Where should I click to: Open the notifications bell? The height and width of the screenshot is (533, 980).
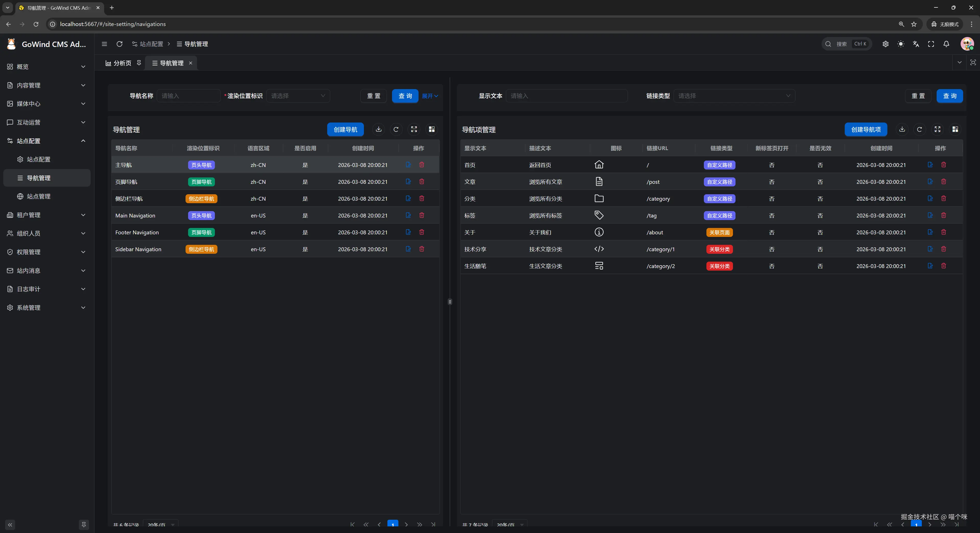946,44
